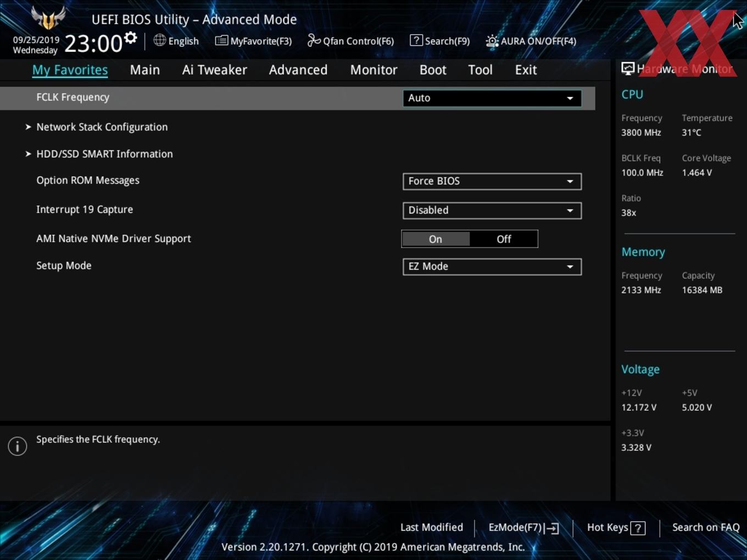The image size is (747, 560).
Task: Click the CPU frequency value 3800 MHz
Action: tap(641, 132)
